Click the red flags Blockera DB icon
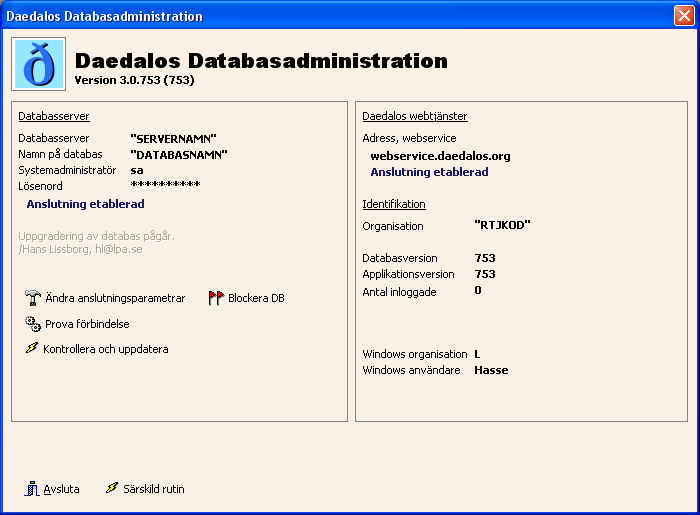 (x=216, y=298)
